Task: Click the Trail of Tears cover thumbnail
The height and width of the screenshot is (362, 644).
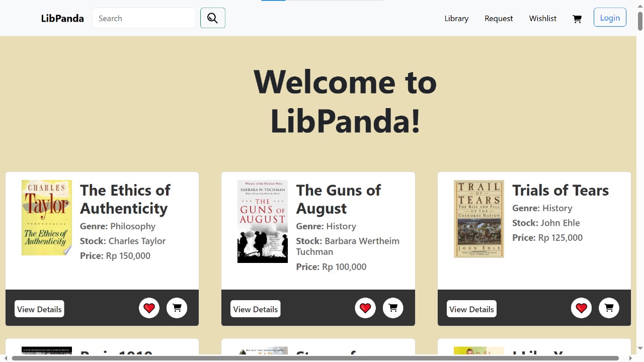Action: pos(478,219)
